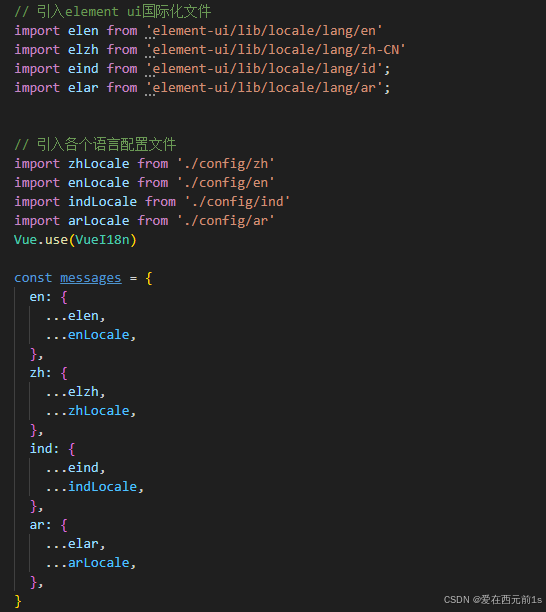The width and height of the screenshot is (546, 612).
Task: Click the ar: key in messages
Action: tap(40, 525)
